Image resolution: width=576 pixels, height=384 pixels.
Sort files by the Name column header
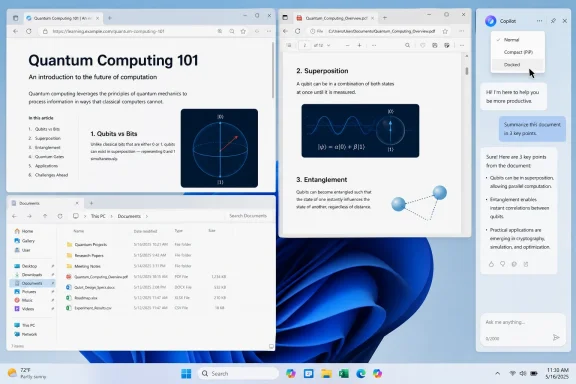pos(79,231)
